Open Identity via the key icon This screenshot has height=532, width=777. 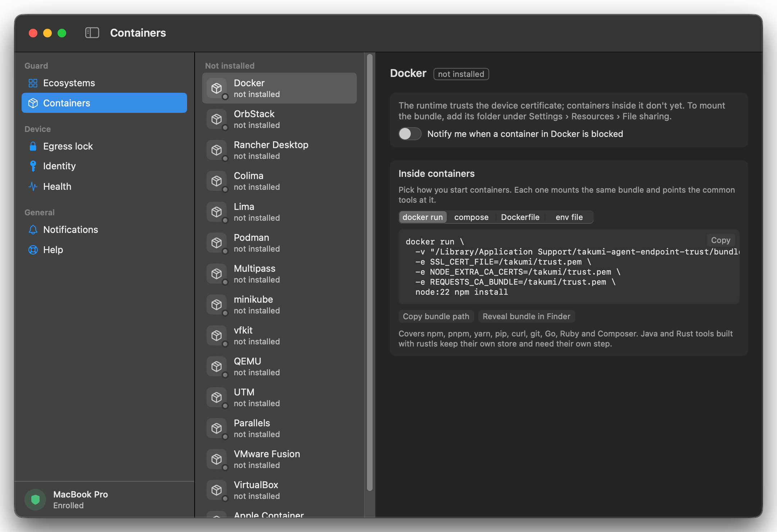33,166
